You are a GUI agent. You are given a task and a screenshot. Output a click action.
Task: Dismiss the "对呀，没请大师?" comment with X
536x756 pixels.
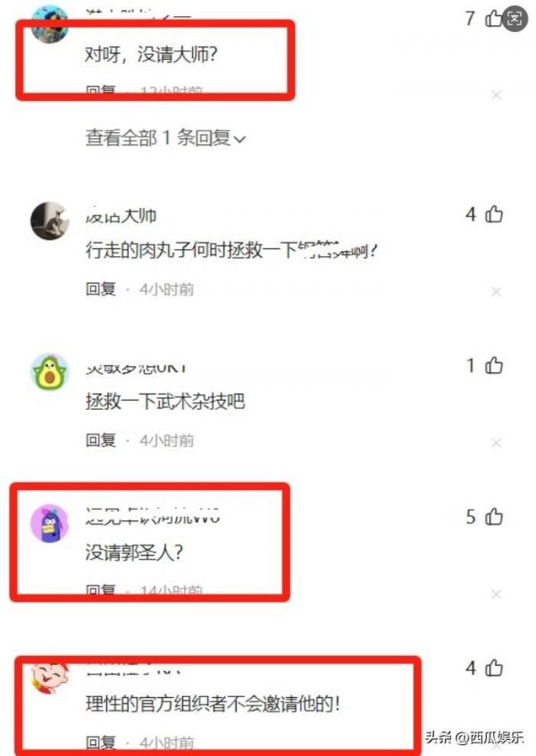[x=496, y=95]
